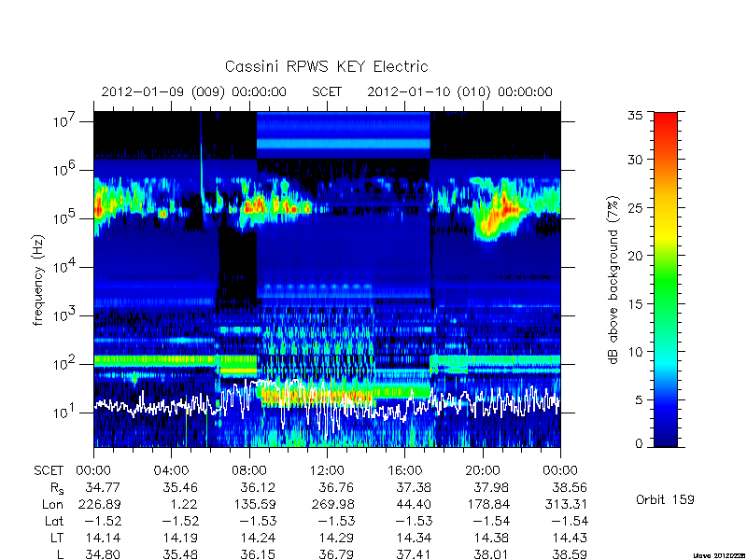This screenshot has width=747, height=560.
Task: Click the LT value "14.19"
Action: coord(180,538)
